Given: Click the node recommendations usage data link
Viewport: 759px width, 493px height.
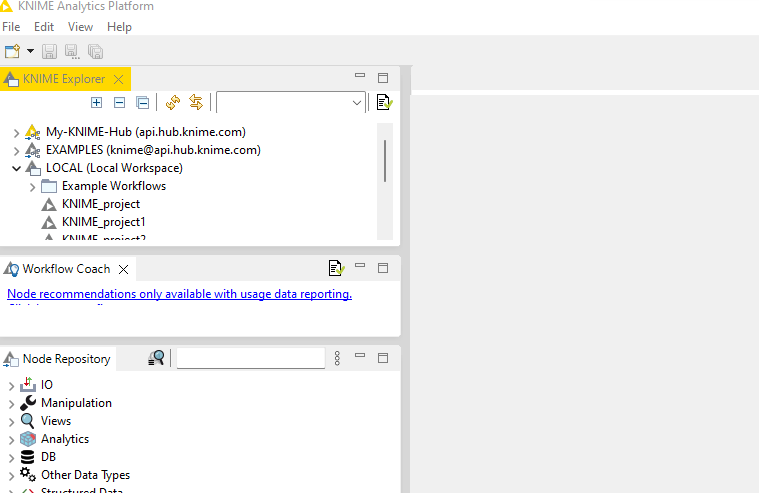Looking at the screenshot, I should tap(180, 294).
